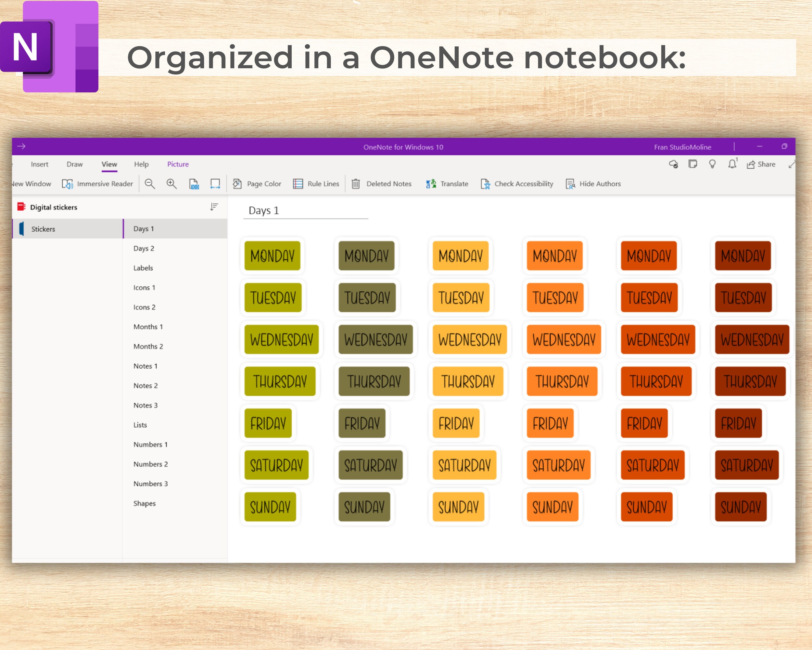Open the notifications bell
The width and height of the screenshot is (812, 650).
732,163
